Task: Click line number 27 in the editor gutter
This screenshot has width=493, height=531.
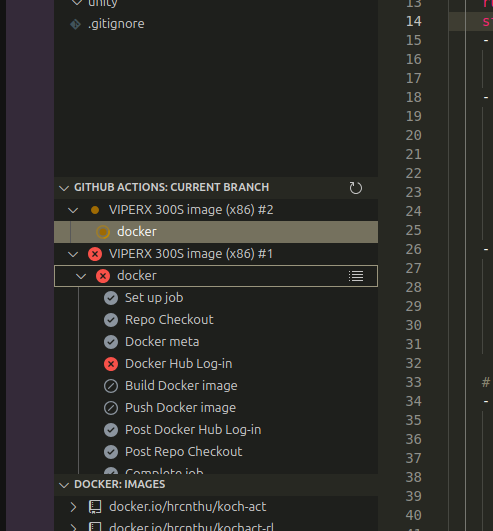Action: tap(413, 268)
